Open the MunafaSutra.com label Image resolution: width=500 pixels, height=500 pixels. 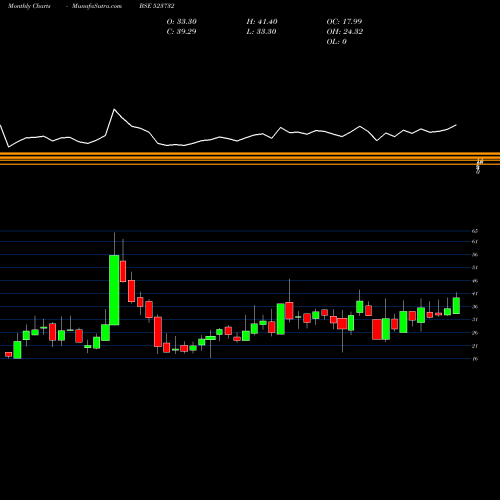point(97,6)
